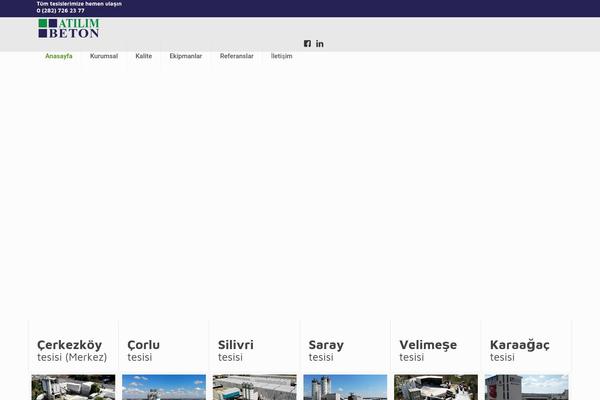Click the Silivri facility photo
This screenshot has height=400, width=600.
pos(254,387)
